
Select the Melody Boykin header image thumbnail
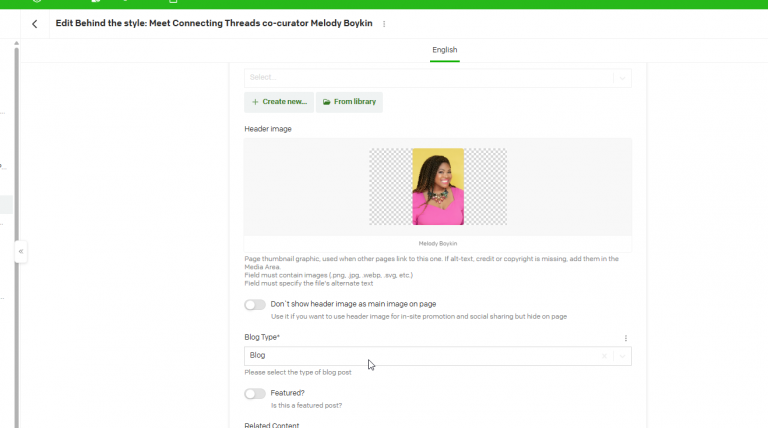(438, 187)
